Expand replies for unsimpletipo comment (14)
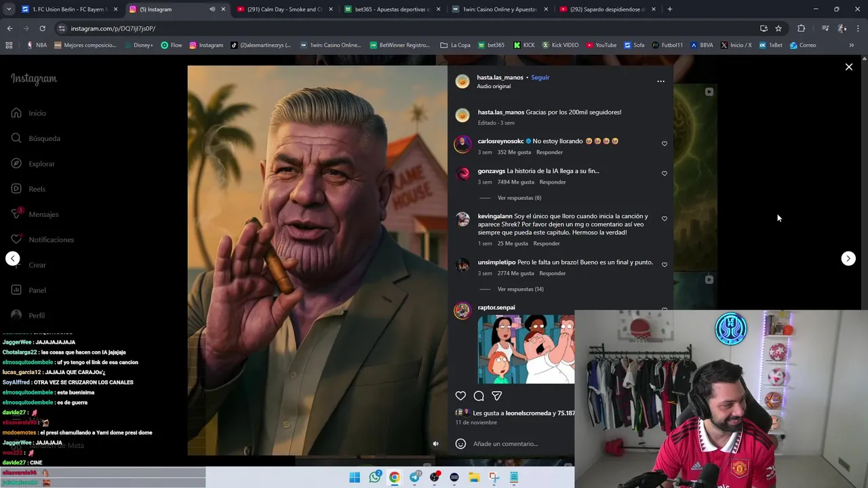The width and height of the screenshot is (868, 488). 520,289
